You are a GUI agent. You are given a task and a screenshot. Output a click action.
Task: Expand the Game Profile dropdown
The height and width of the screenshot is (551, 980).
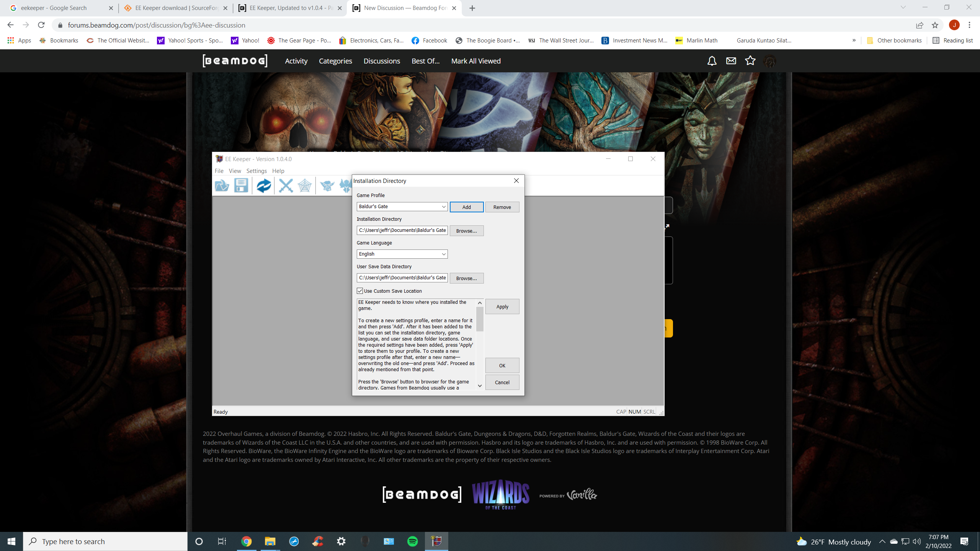(x=443, y=207)
